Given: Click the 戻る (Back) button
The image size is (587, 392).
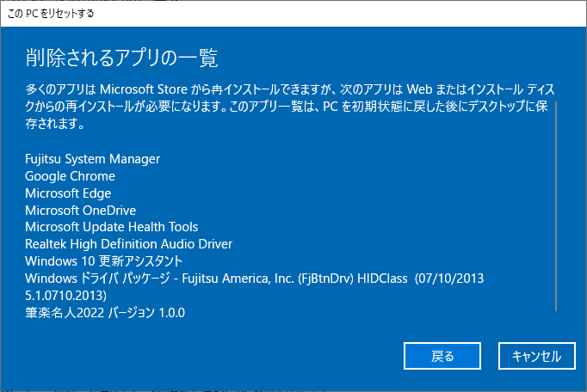Looking at the screenshot, I should (x=442, y=356).
